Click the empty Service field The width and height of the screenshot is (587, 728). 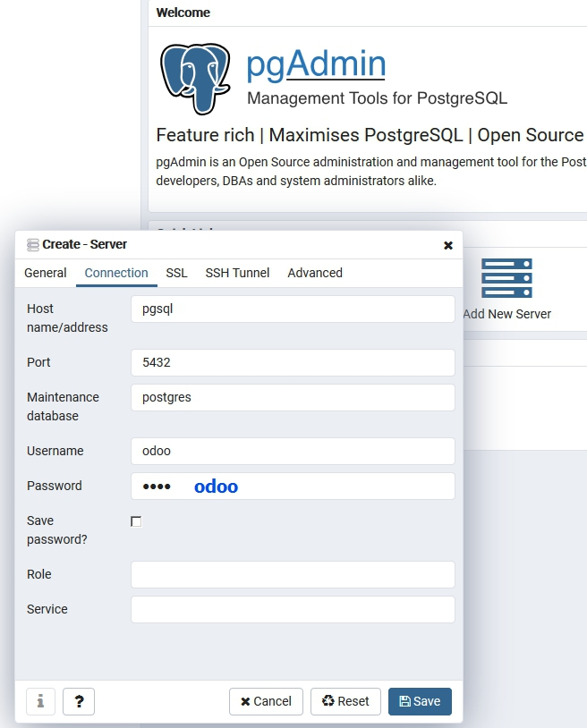click(293, 610)
